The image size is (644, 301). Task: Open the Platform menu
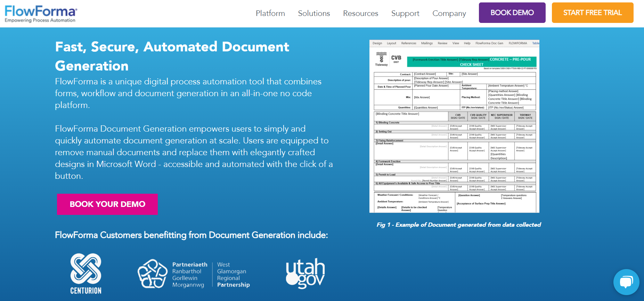tap(270, 13)
